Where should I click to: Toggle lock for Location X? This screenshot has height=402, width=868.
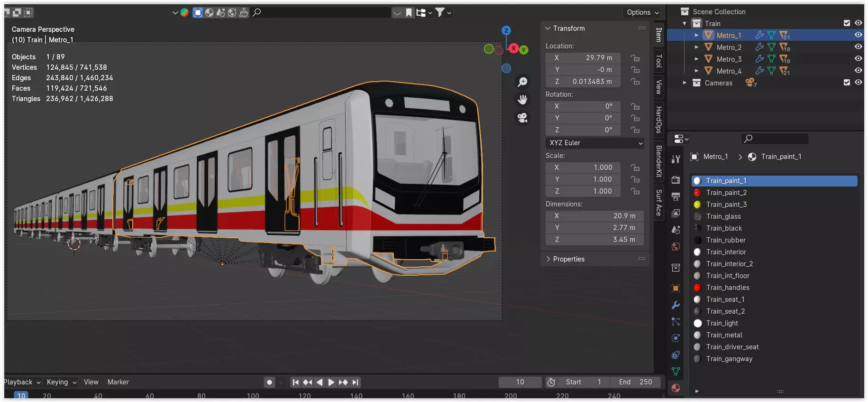point(635,58)
